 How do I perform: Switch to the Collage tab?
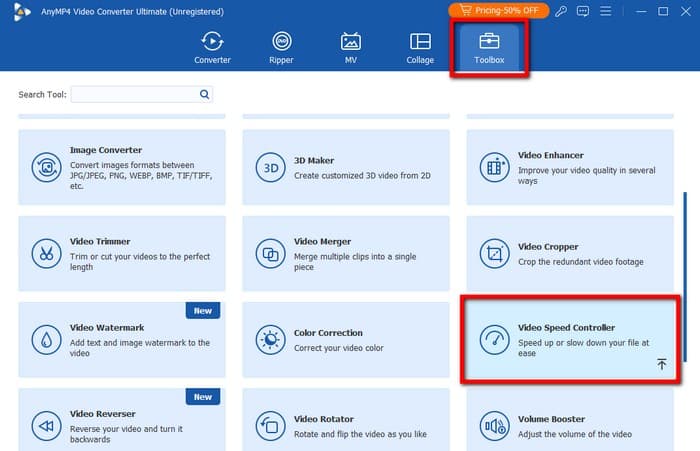coord(420,48)
